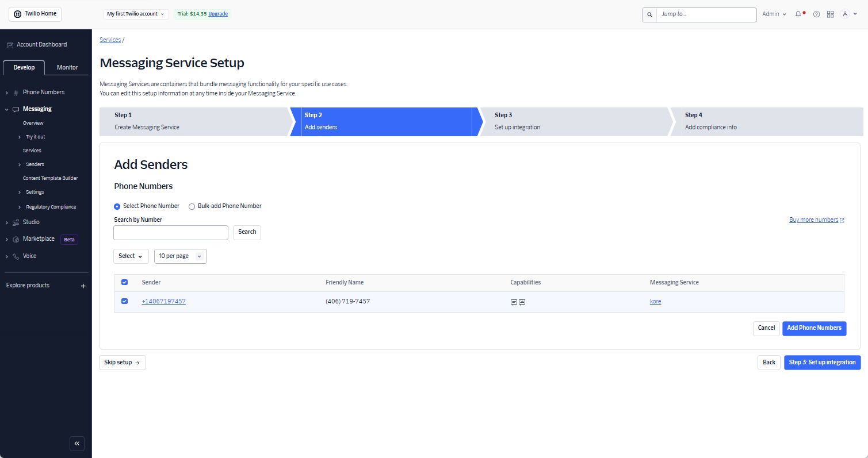Open the help question mark icon
Image resolution: width=868 pixels, height=458 pixels.
click(x=816, y=14)
